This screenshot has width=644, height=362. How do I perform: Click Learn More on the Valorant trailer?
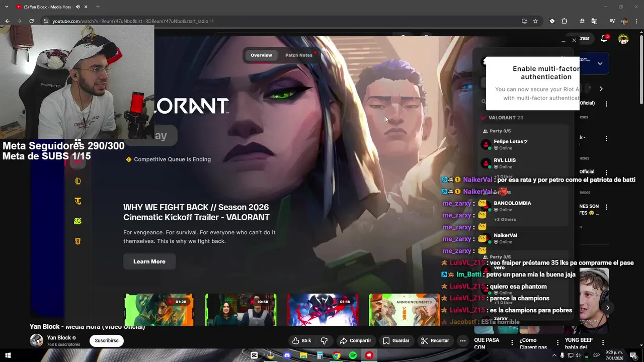coord(149,261)
